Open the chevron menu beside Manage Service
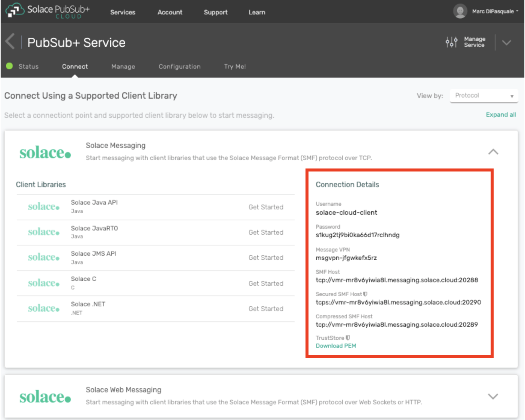Screen dimensions: 525x420 [x=506, y=42]
